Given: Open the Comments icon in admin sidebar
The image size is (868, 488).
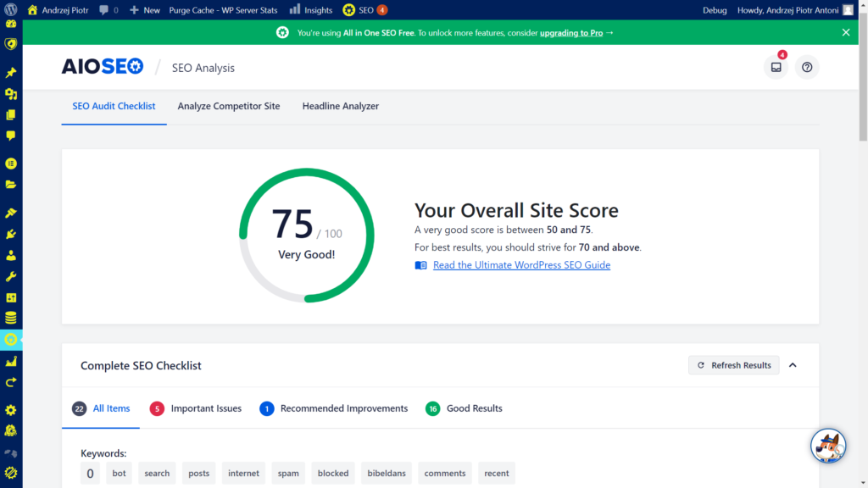Looking at the screenshot, I should [10, 136].
